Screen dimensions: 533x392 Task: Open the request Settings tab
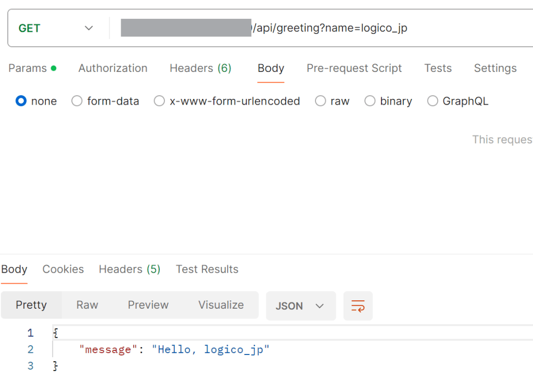495,68
